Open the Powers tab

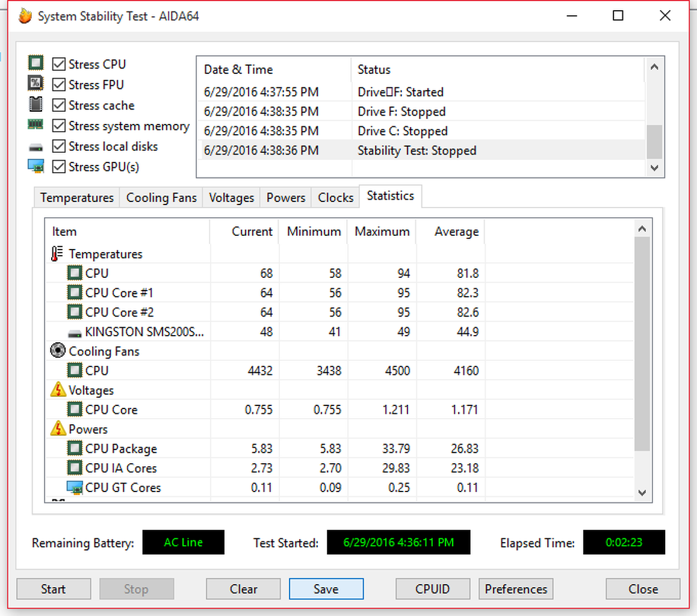[x=286, y=198]
